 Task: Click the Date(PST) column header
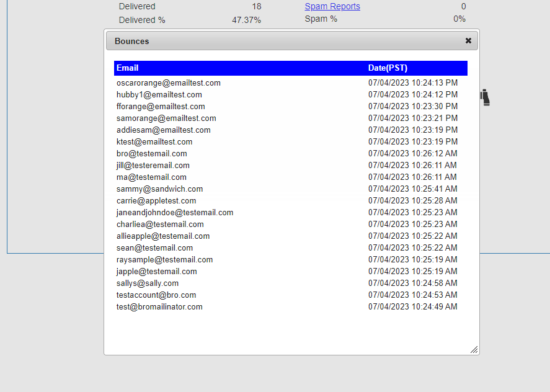pos(388,68)
